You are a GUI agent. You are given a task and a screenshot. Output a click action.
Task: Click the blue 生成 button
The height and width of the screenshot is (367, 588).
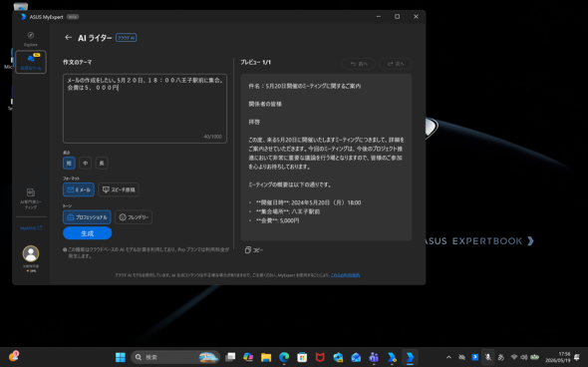(x=88, y=233)
